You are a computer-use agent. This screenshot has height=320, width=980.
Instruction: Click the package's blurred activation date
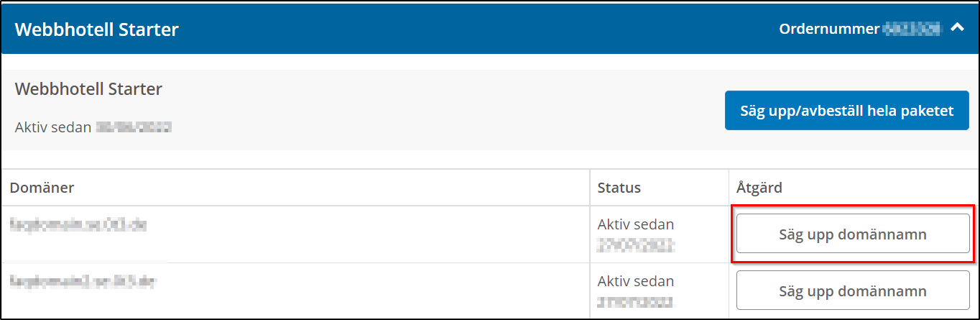tap(133, 127)
